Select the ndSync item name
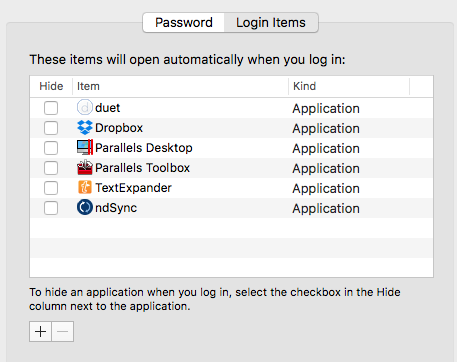 coord(116,208)
